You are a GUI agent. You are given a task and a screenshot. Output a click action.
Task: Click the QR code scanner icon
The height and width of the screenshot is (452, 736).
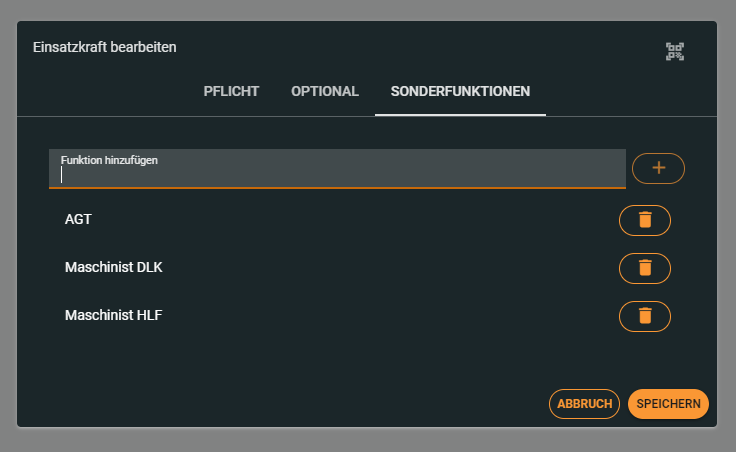pos(675,52)
